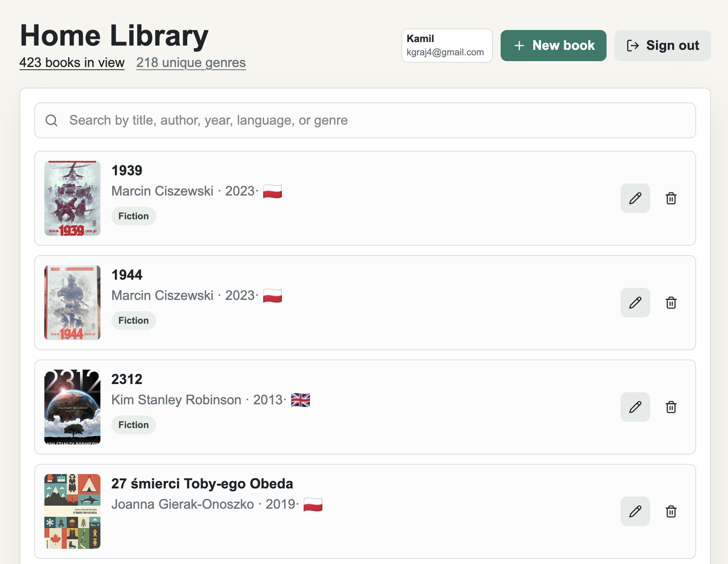Focus the search by title field
Screen dimensions: 728x564
pyautogui.click(x=365, y=120)
